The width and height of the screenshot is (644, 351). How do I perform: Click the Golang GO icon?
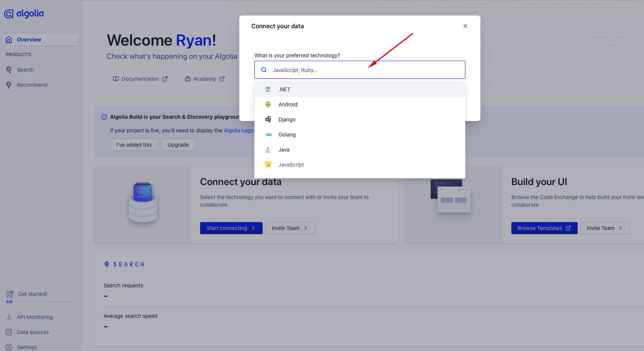tap(268, 135)
